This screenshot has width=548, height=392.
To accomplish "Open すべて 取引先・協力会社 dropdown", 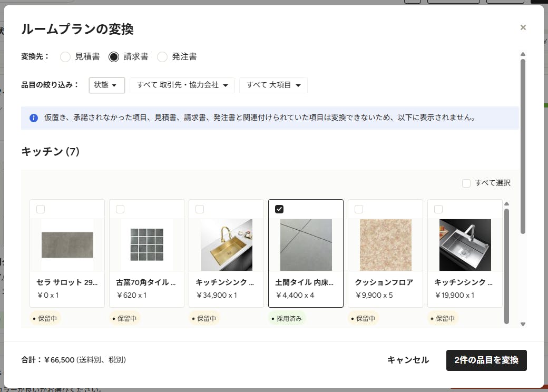I will tap(182, 85).
